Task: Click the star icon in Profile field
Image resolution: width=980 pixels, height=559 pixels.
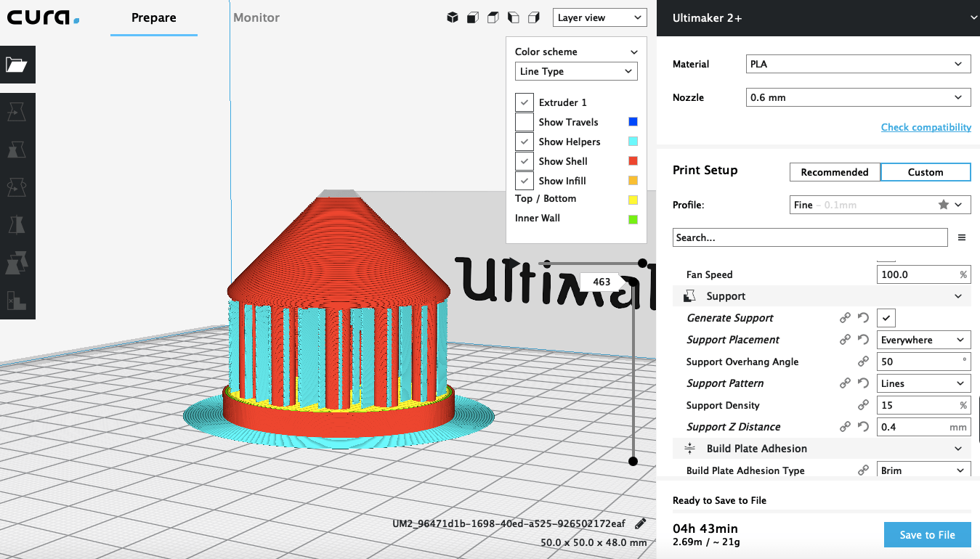Action: point(944,205)
